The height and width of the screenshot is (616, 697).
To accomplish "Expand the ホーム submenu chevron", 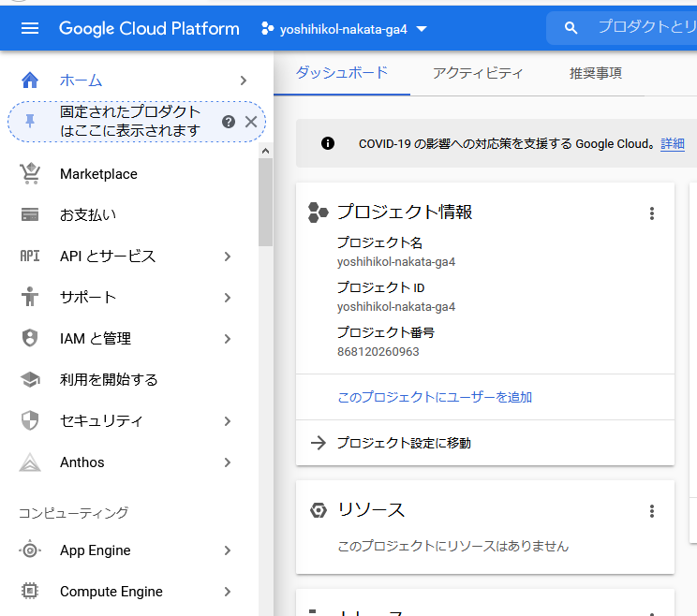I will click(x=244, y=81).
